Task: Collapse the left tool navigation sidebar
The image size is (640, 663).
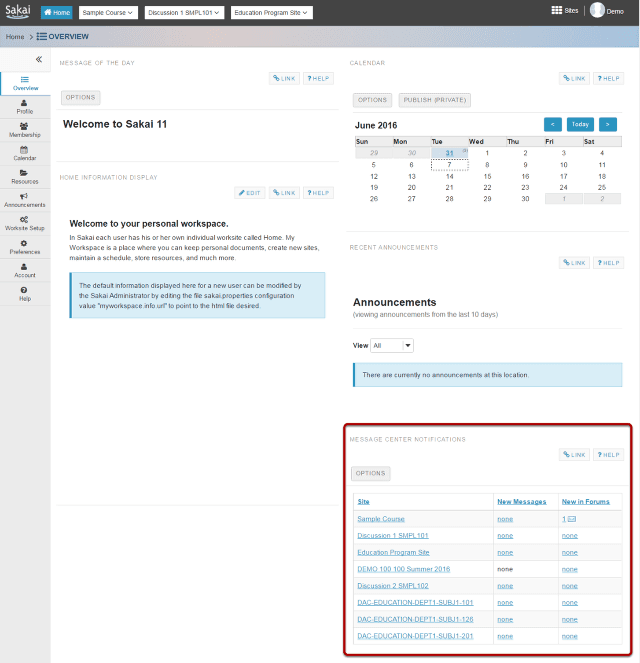Action: (x=39, y=59)
